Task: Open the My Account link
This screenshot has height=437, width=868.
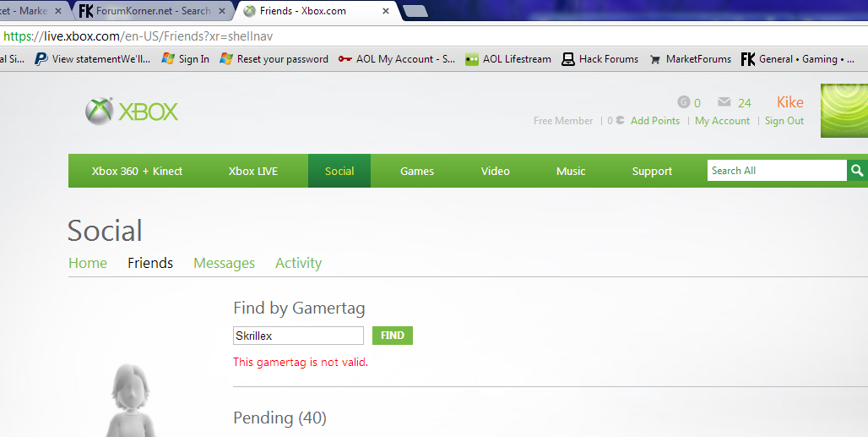Action: point(723,121)
